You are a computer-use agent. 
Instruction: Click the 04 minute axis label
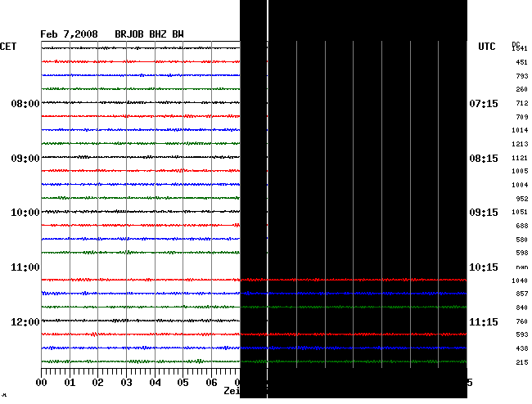155,383
